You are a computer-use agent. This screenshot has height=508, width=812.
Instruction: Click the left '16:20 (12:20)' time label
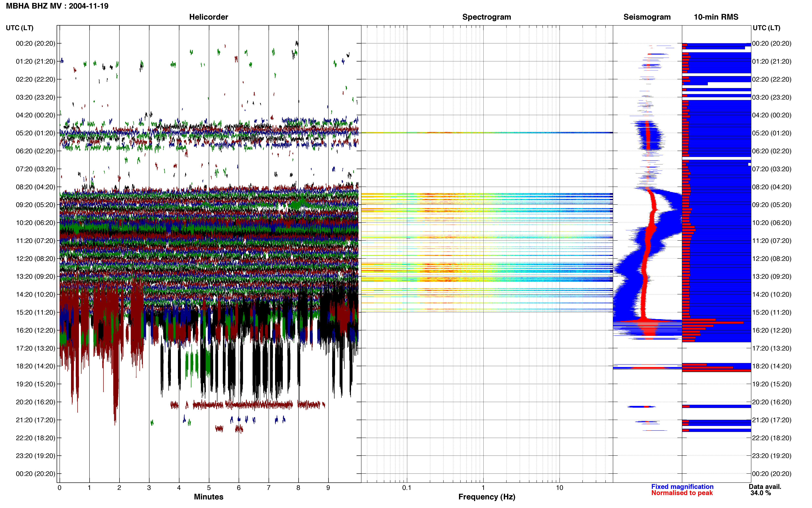coord(35,330)
